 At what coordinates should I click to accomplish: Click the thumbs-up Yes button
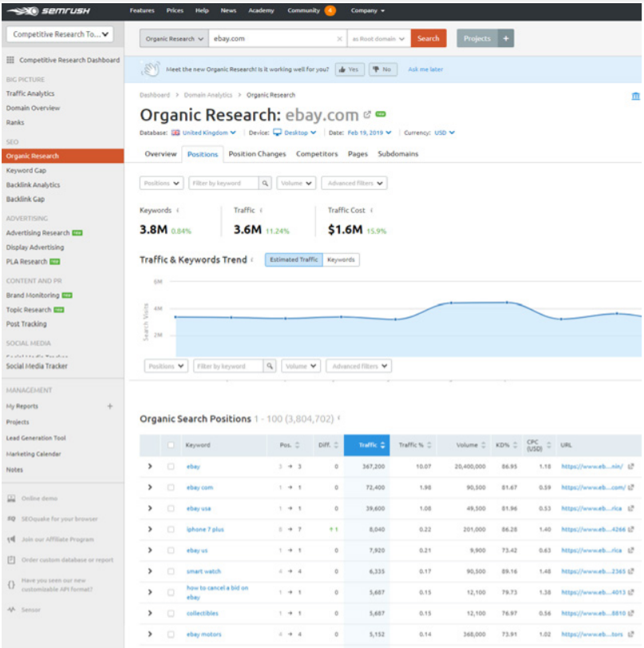(x=350, y=69)
